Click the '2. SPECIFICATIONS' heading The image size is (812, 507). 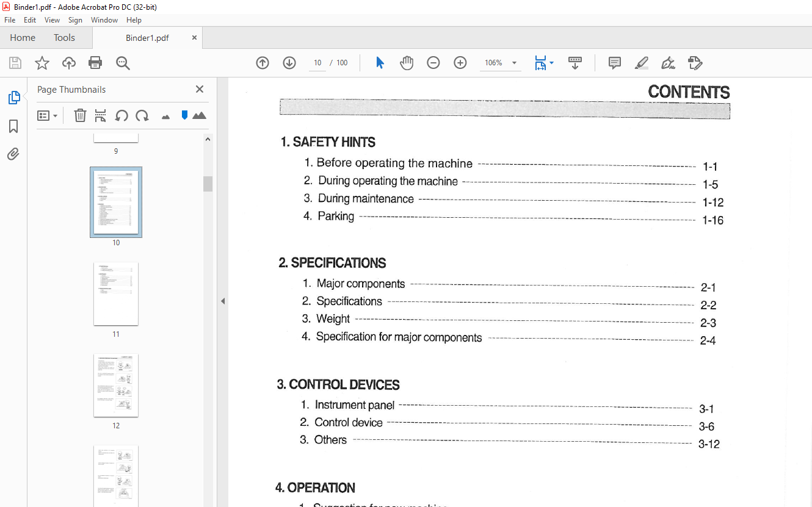click(332, 263)
